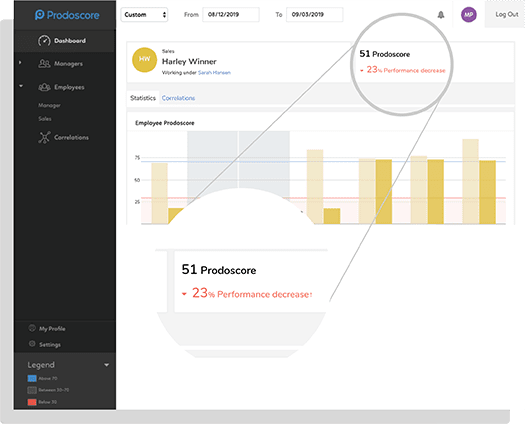The width and height of the screenshot is (525, 424).
Task: Switch to the Correlations tab
Action: (x=178, y=98)
